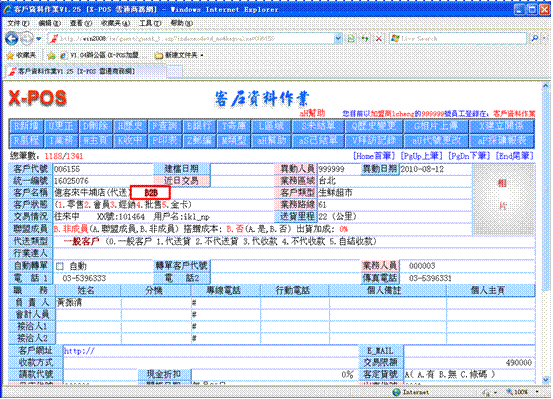The image size is (553, 399).
Task: Click the Live Search magnifier icon
Action: 535,38
